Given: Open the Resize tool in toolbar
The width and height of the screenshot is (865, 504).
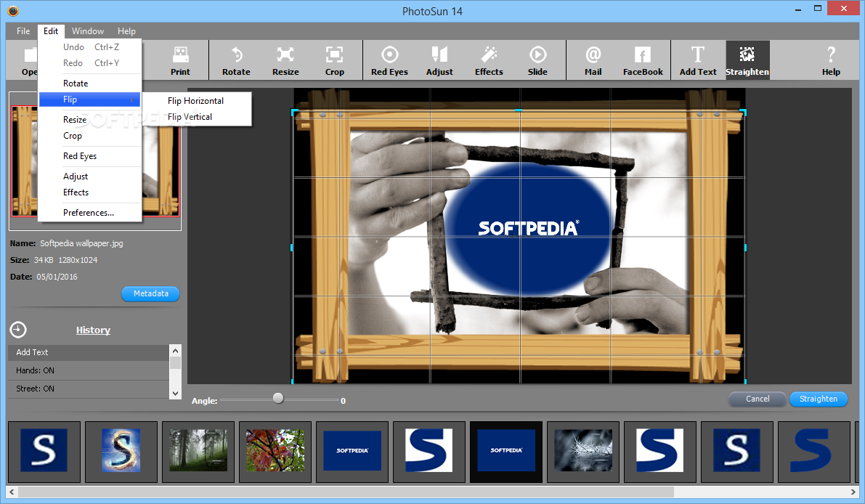Looking at the screenshot, I should [285, 61].
